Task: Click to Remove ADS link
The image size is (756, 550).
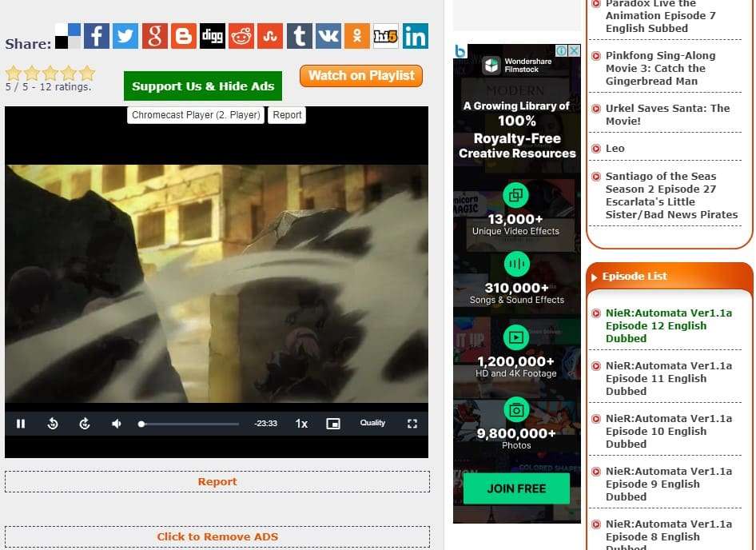Action: point(217,536)
